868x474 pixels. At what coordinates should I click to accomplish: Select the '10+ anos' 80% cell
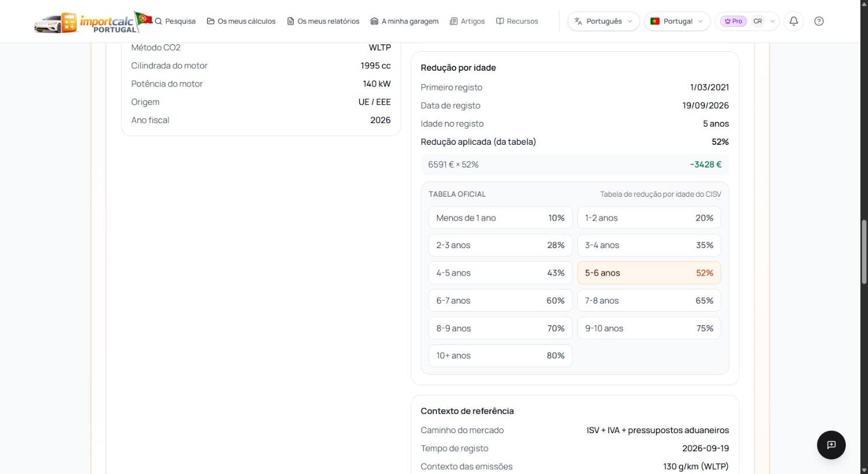[501, 355]
